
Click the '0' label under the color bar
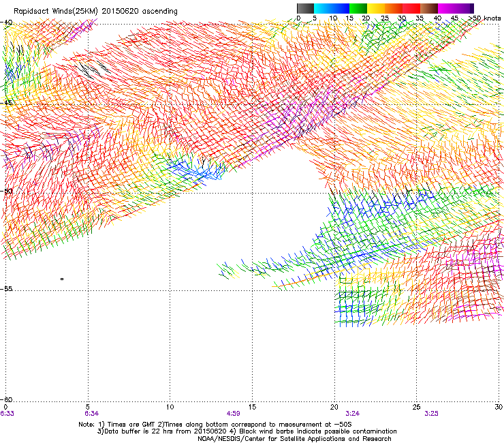pos(298,18)
